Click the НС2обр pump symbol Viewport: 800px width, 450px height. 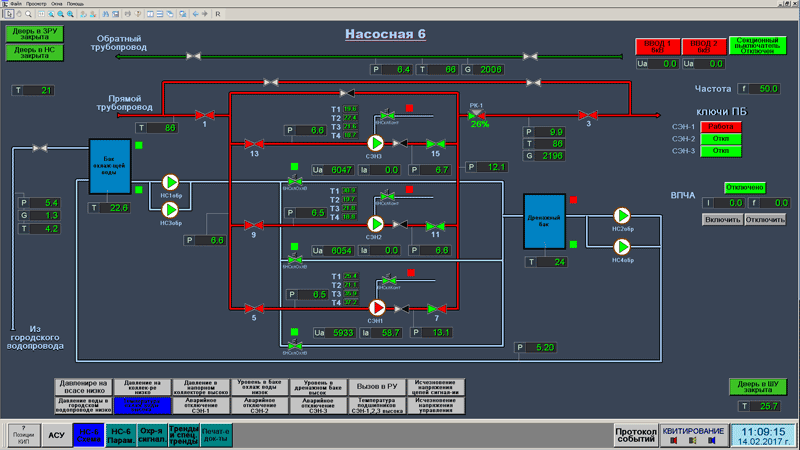[x=622, y=215]
